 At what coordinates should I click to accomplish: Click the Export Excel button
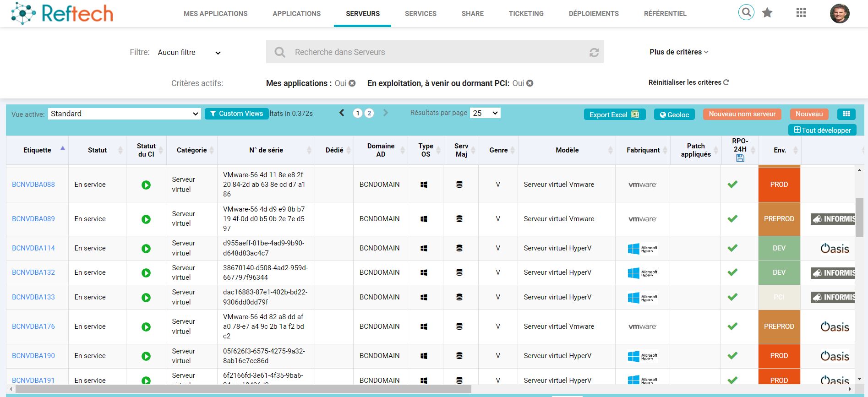point(614,114)
